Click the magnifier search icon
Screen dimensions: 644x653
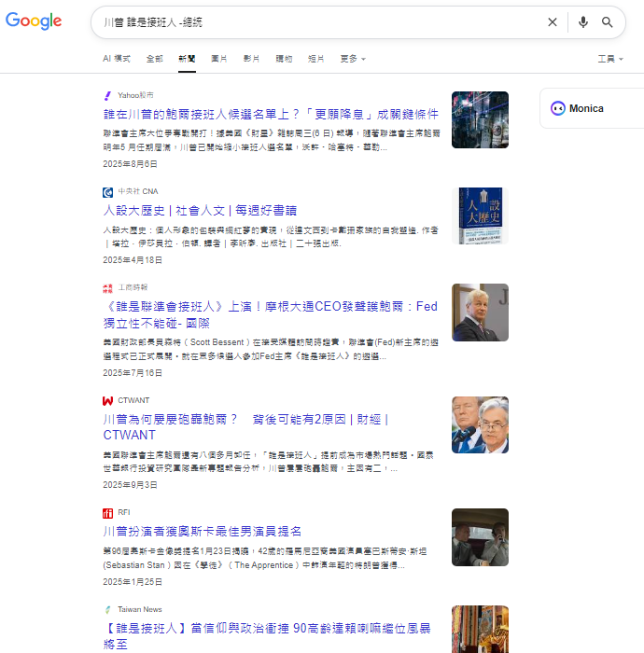[608, 22]
